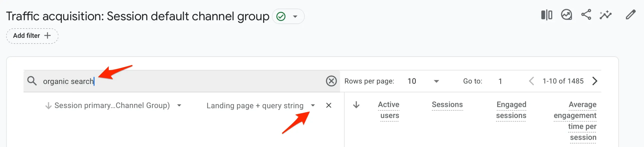Click the Go to page number field
Screen dimensions: 644x147
pos(500,81)
